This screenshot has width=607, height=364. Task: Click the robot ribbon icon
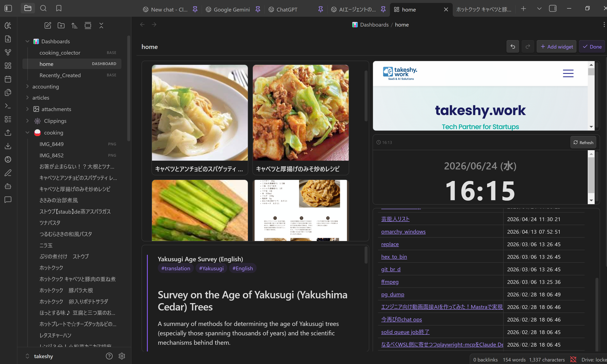point(8,186)
